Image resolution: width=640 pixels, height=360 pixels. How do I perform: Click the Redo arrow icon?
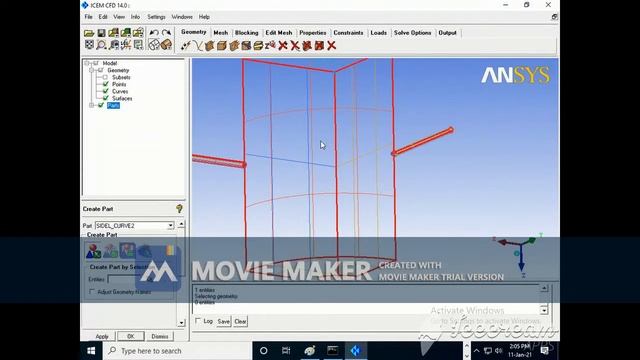tap(166, 33)
